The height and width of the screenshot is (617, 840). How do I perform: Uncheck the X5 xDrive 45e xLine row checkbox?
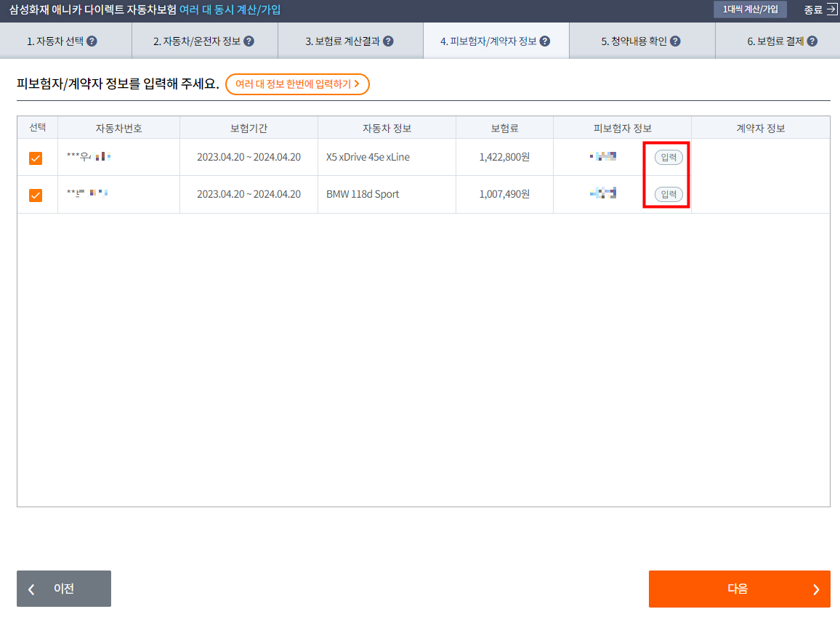click(36, 158)
